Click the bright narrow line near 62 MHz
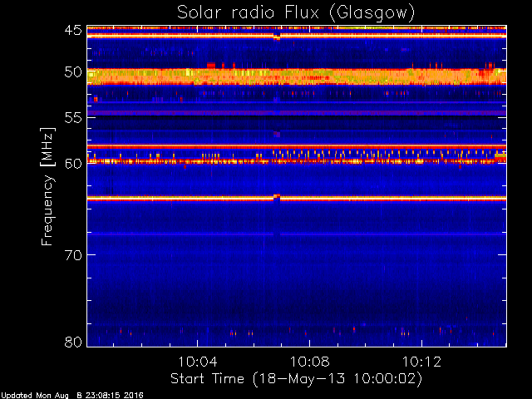Image resolution: width=532 pixels, height=399 pixels. pos(297,198)
